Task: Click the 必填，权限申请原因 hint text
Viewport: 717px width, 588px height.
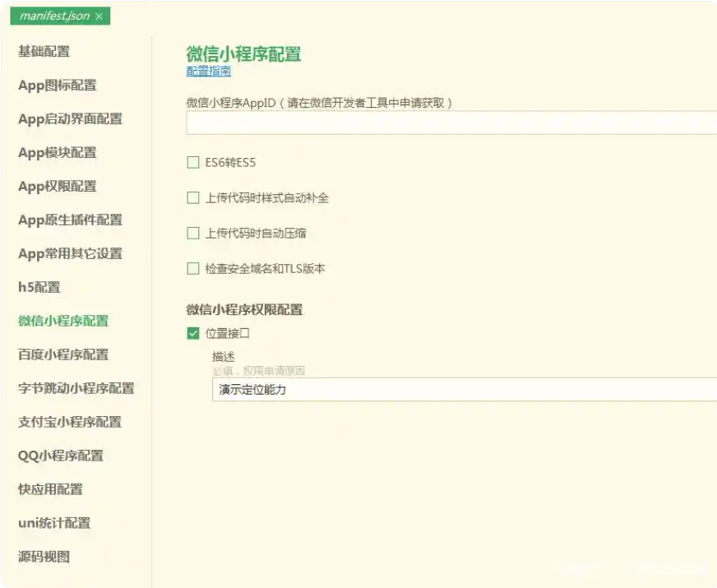Action: (x=259, y=371)
